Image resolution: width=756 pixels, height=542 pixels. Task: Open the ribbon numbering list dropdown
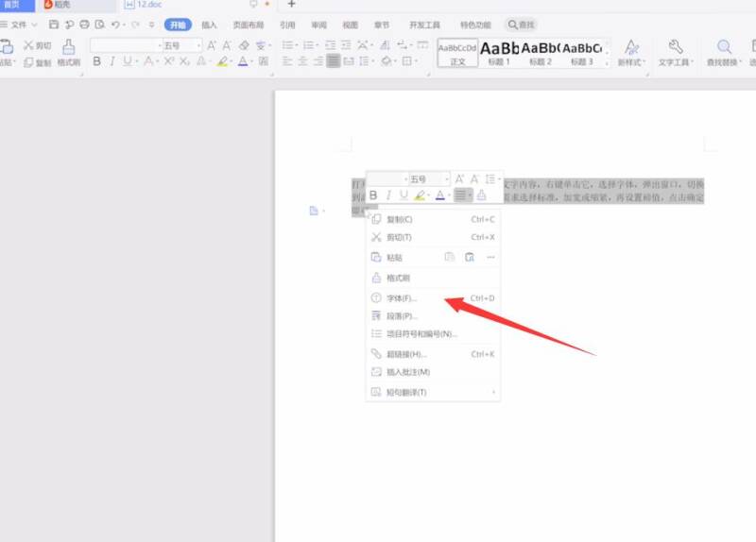point(318,45)
